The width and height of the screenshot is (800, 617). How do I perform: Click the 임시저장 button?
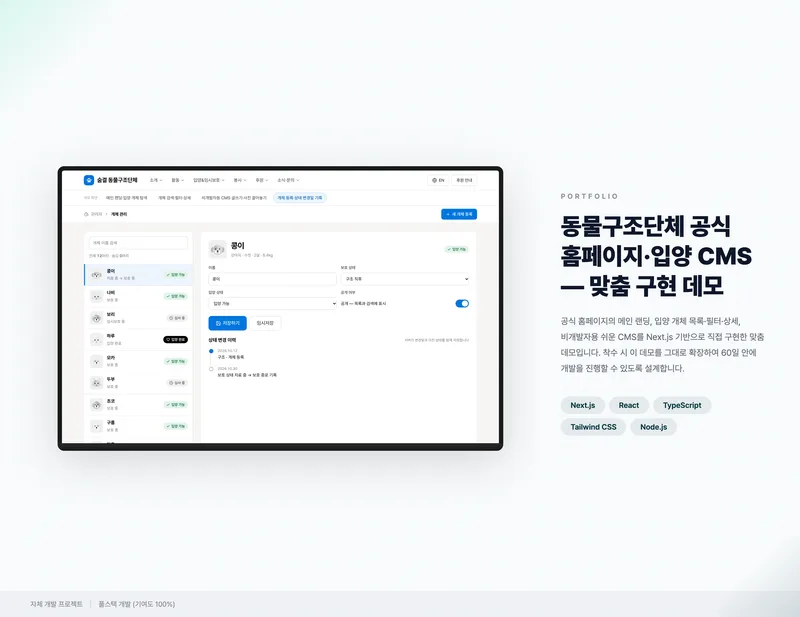(x=265, y=323)
